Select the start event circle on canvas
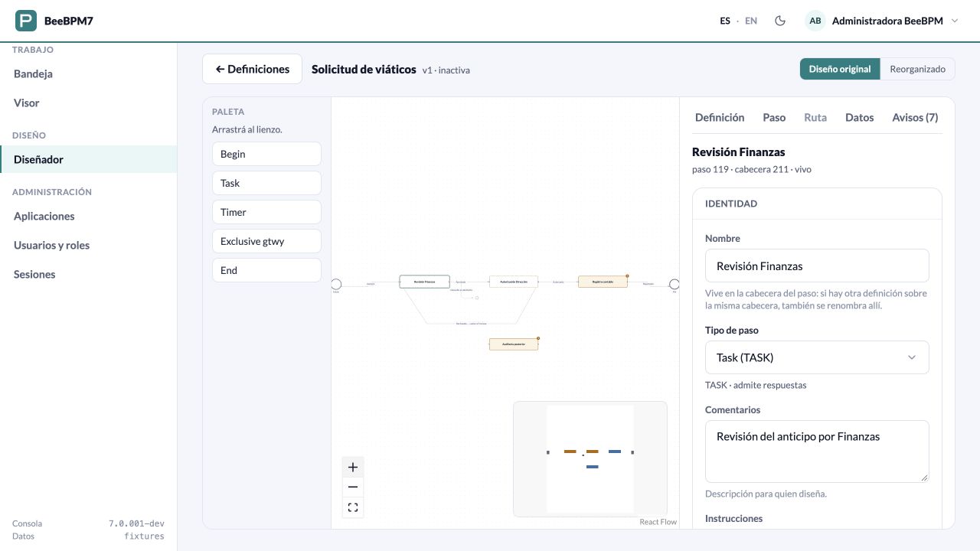The width and height of the screenshot is (980, 551). (x=336, y=285)
